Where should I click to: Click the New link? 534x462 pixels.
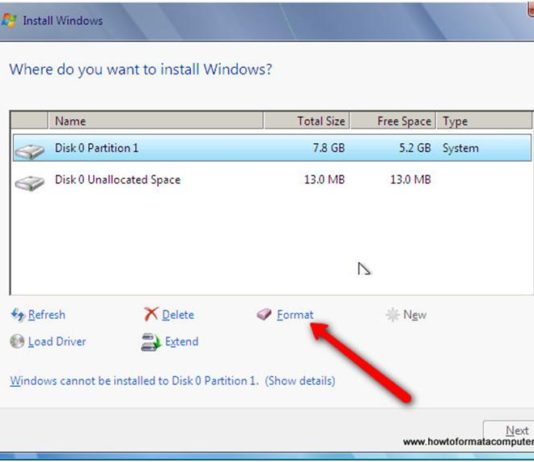(x=415, y=315)
